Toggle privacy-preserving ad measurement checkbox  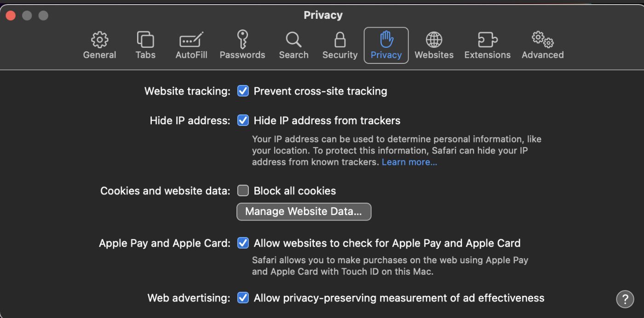tap(243, 298)
